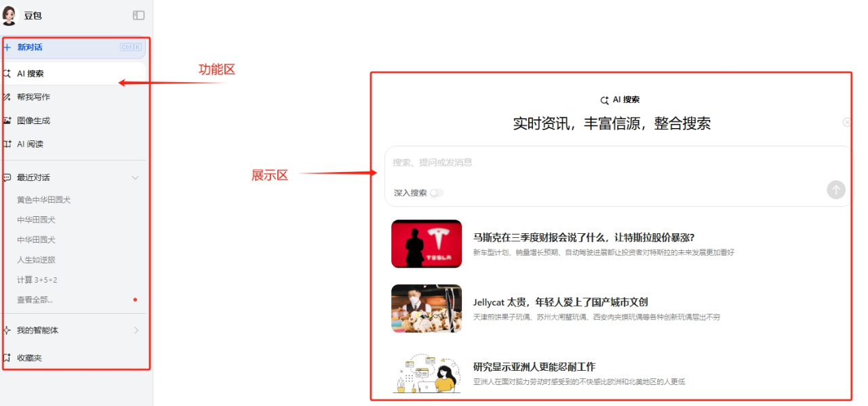This screenshot has width=868, height=406.
Task: Click the Ctrl K shortcut badge
Action: tap(131, 47)
